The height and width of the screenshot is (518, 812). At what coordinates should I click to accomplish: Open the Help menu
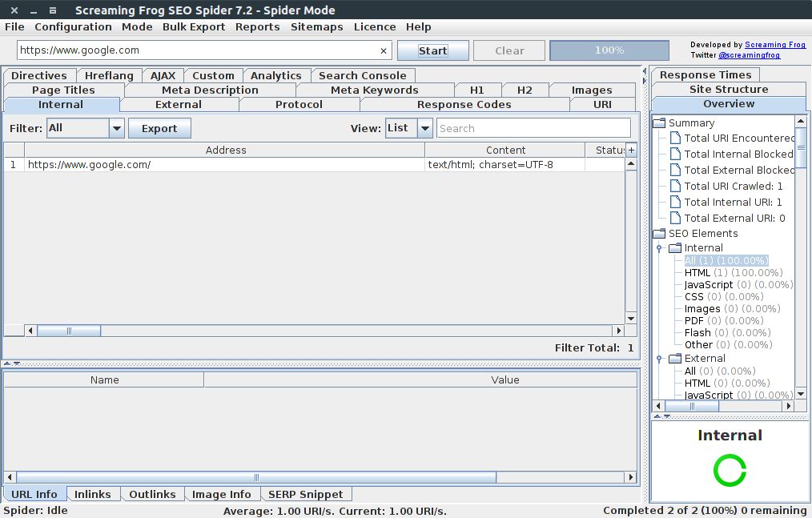419,27
